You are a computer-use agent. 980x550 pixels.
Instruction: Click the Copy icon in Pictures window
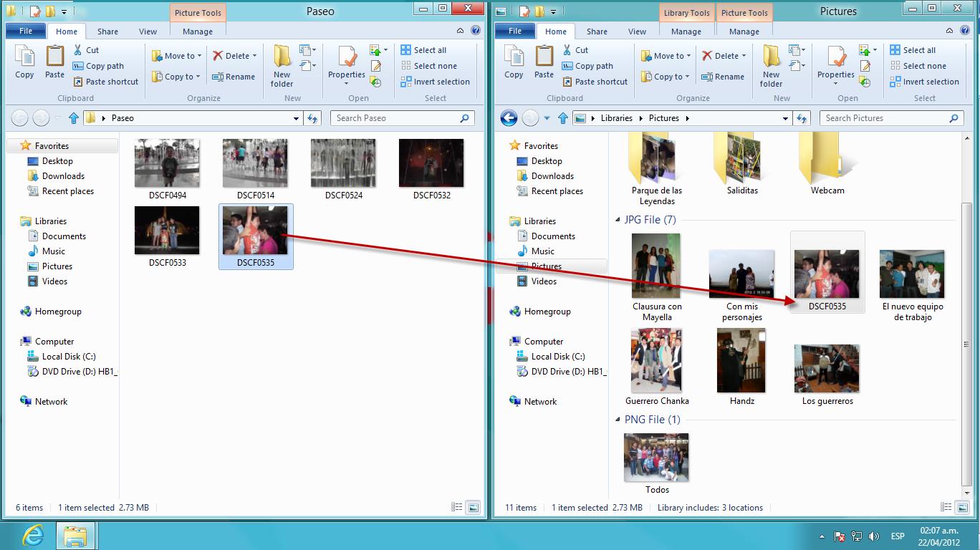(x=514, y=62)
